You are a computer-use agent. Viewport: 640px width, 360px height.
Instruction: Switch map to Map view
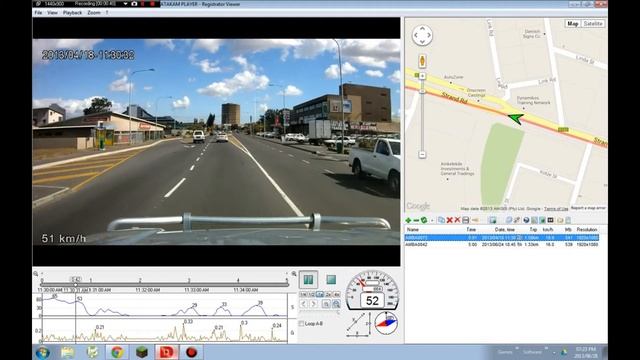(573, 24)
